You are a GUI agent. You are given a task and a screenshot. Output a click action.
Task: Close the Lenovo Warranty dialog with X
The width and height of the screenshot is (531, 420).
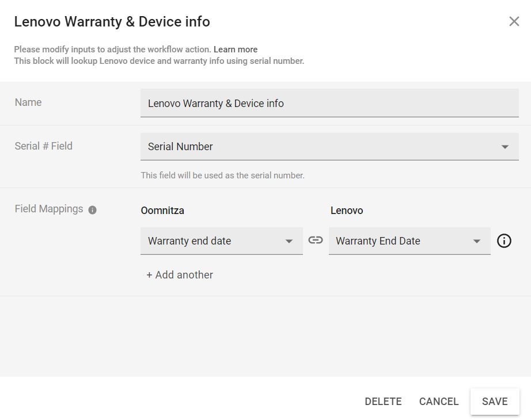click(x=514, y=22)
